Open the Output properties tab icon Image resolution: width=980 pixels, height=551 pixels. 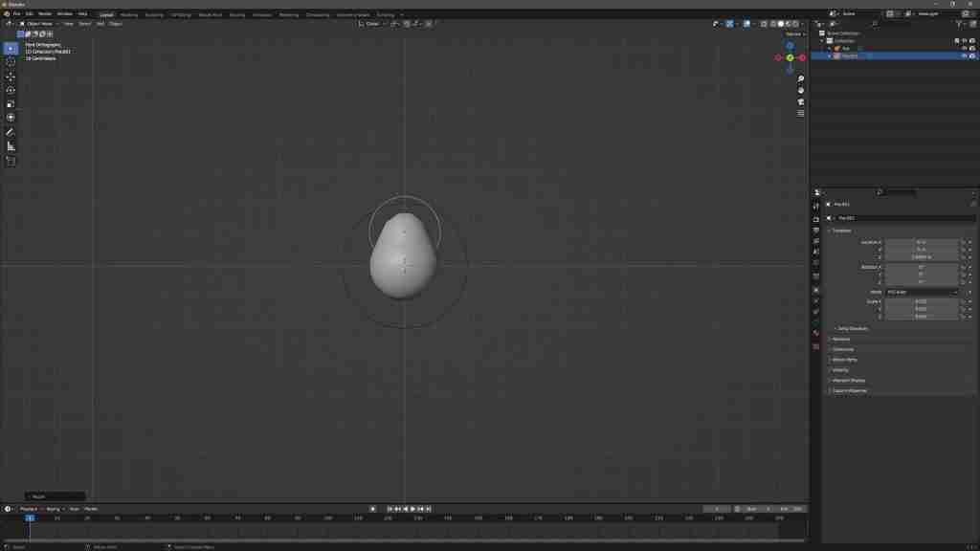coord(816,230)
